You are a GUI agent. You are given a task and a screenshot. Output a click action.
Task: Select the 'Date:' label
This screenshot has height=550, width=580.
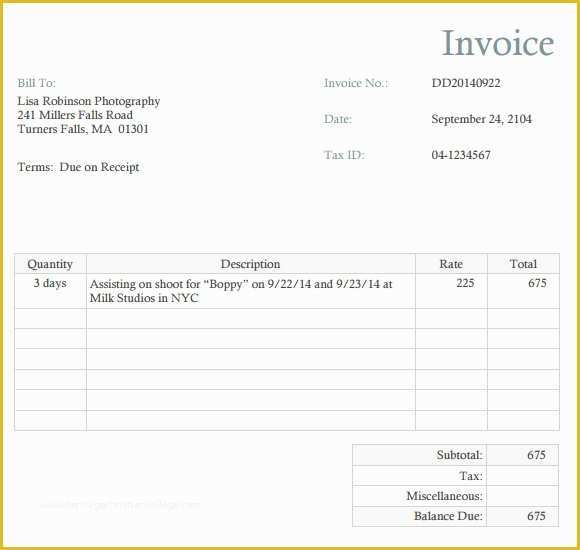click(x=338, y=119)
